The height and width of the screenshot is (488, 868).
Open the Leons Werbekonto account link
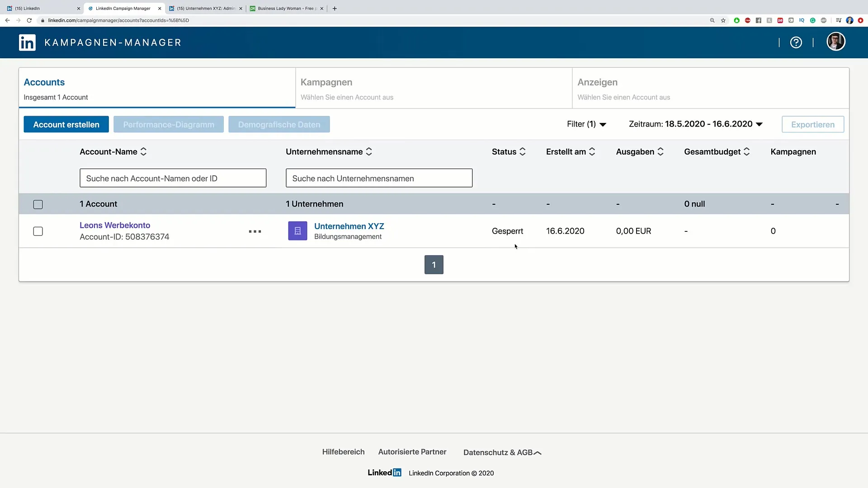tap(115, 225)
